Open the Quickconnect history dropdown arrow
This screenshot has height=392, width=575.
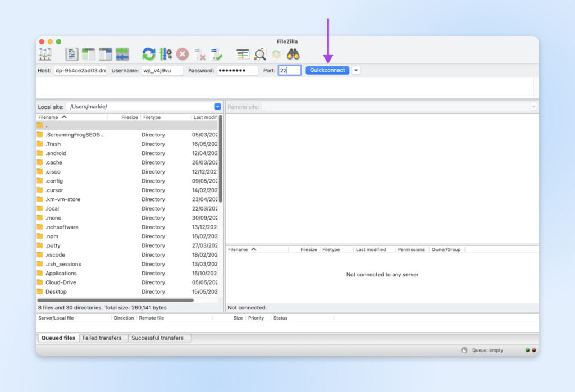(x=356, y=70)
